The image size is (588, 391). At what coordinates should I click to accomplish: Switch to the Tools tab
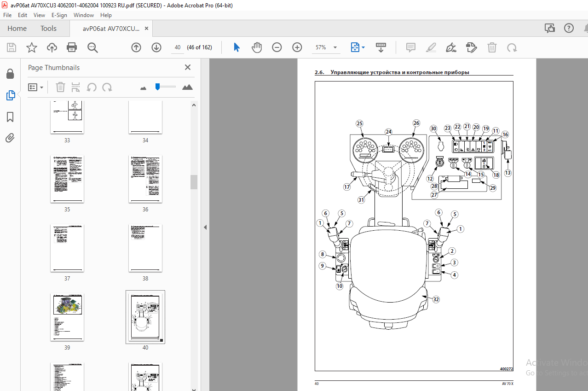click(x=48, y=28)
